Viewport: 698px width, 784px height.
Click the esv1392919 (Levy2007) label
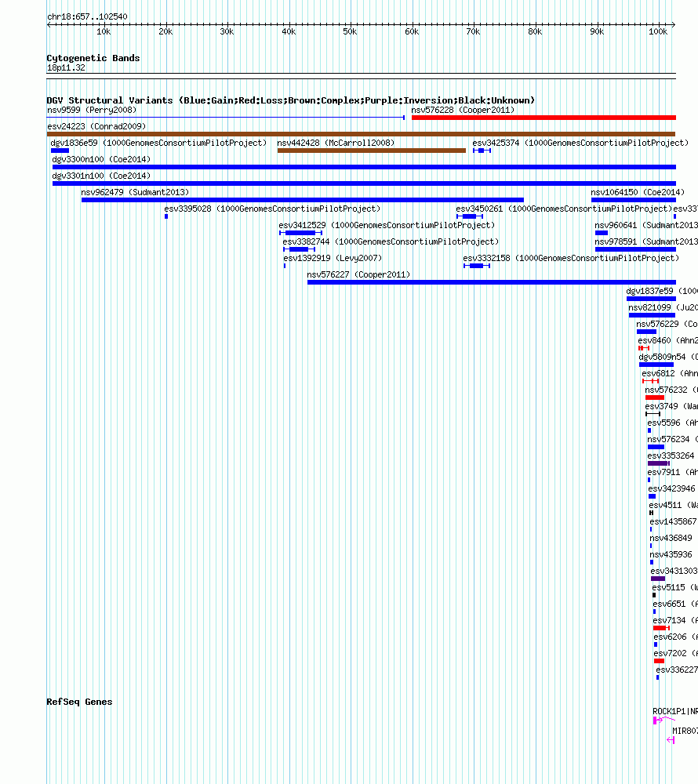pyautogui.click(x=333, y=259)
